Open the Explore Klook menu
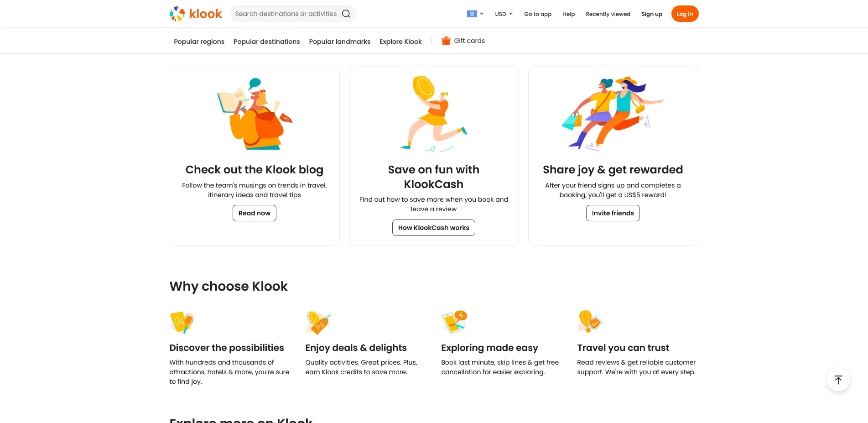The image size is (868, 423). tap(400, 42)
